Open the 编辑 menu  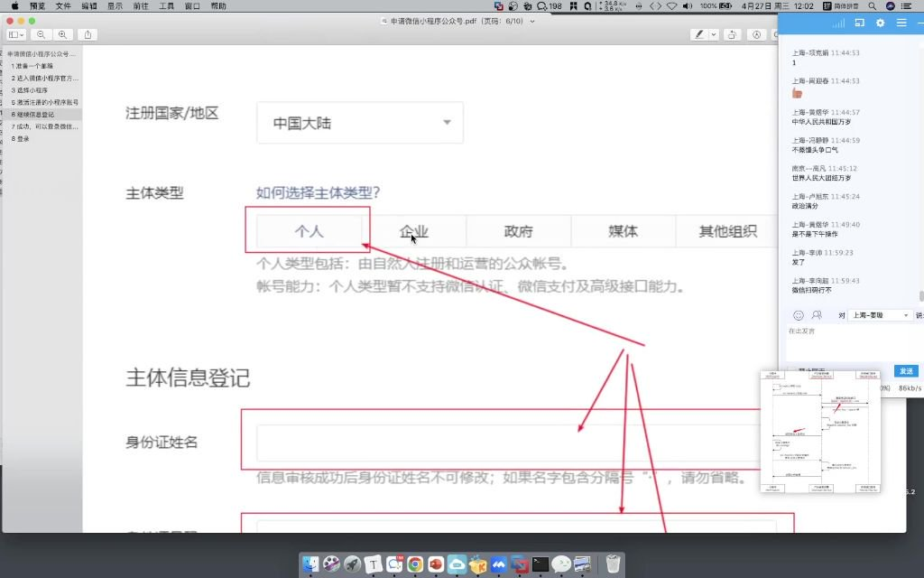point(89,6)
